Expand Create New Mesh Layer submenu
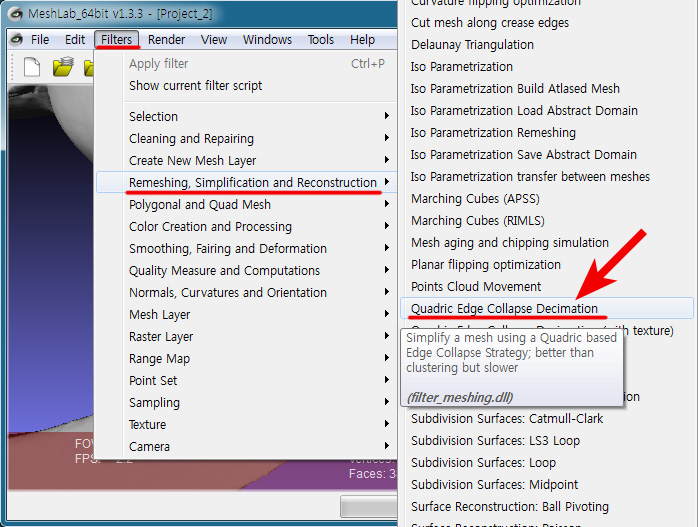Screen dimensions: 698x527 coord(246,161)
